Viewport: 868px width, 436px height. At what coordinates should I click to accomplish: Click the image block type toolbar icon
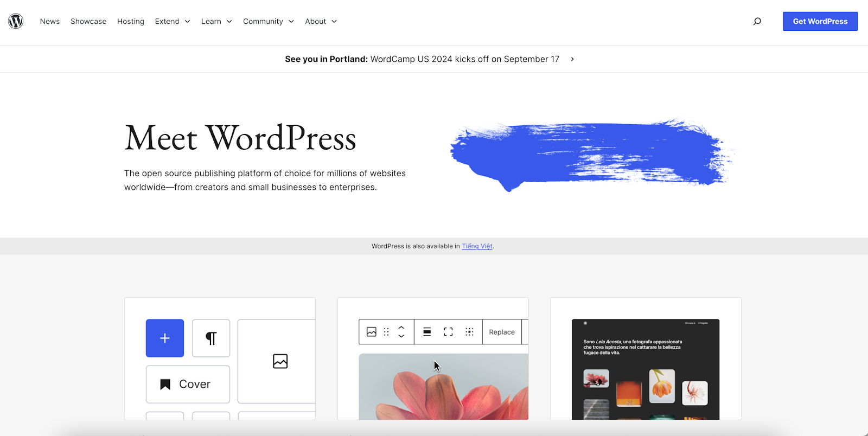[372, 332]
